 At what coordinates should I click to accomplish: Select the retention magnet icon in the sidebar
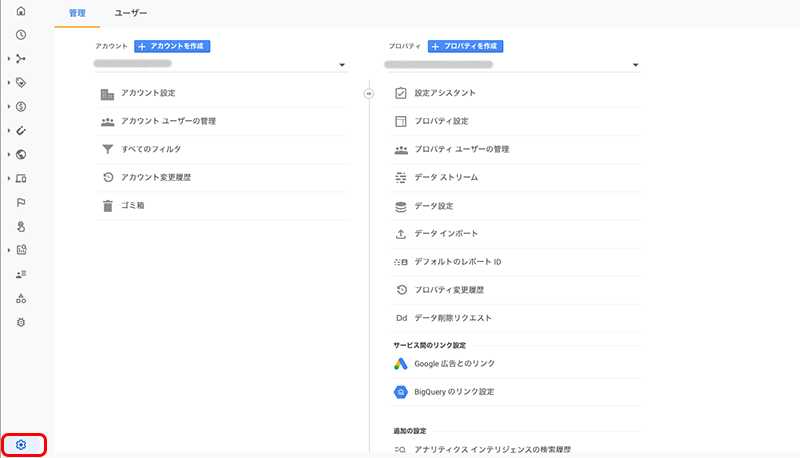pos(21,131)
